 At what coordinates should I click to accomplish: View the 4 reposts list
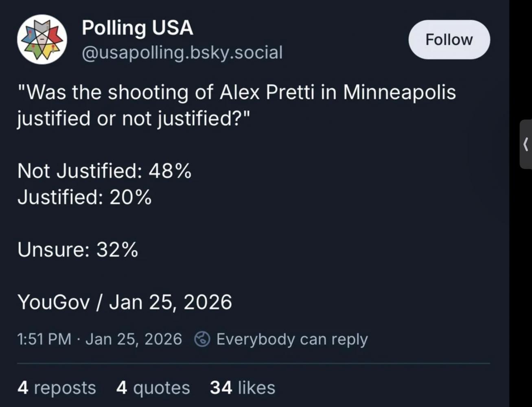pos(57,387)
